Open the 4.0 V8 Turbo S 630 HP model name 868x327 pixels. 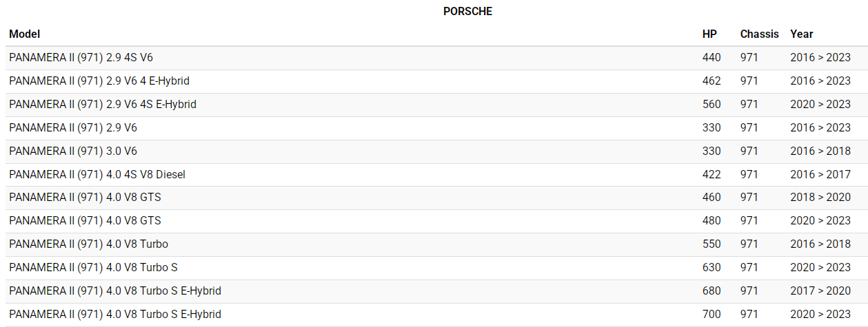pos(93,268)
